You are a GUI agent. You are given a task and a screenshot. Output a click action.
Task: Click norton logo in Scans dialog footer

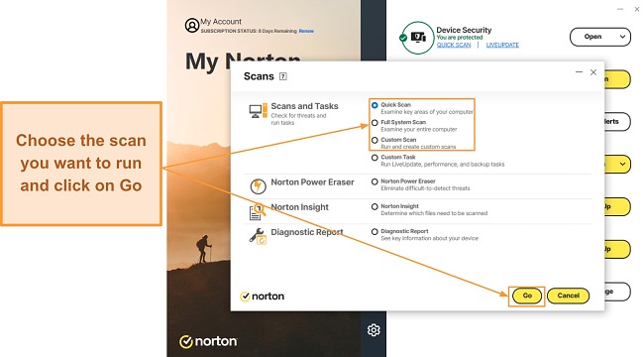click(x=262, y=297)
